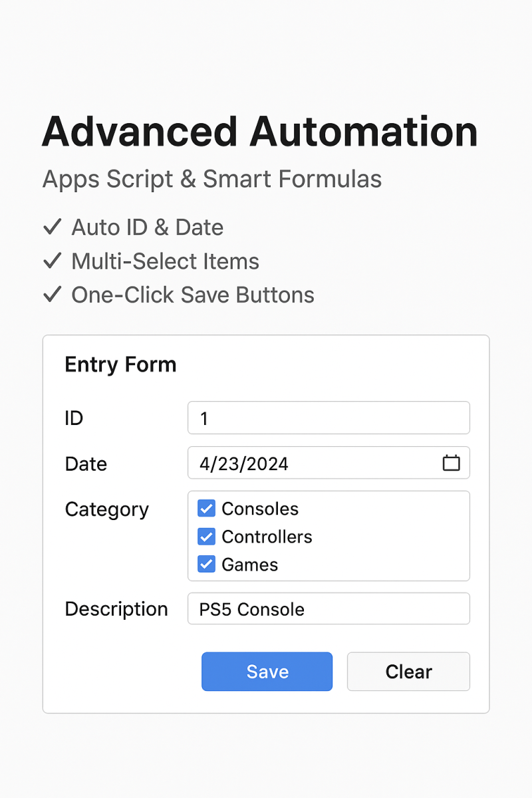Deselect the Games checkbox
Viewport: 532px width, 798px height.
[207, 565]
